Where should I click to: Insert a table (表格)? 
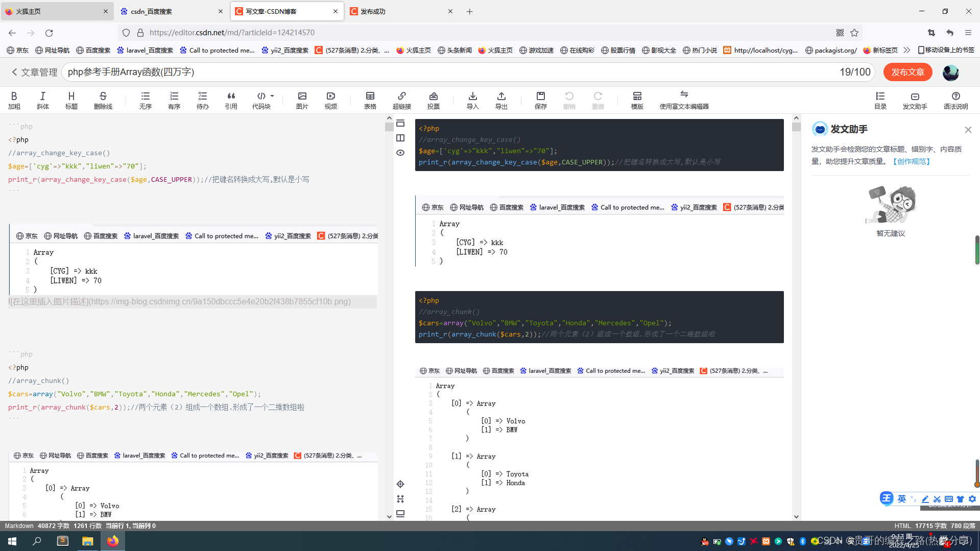tap(370, 100)
